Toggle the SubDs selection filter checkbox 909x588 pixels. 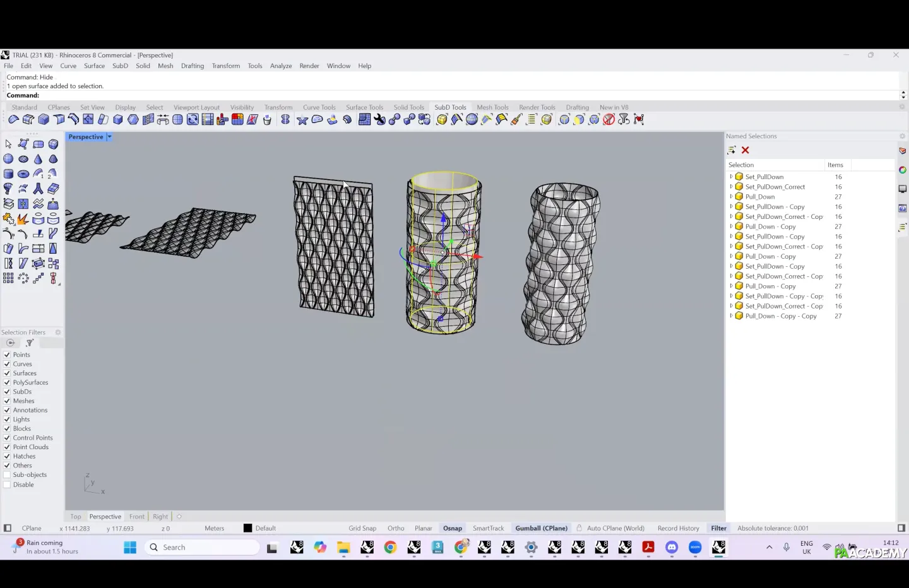7,392
